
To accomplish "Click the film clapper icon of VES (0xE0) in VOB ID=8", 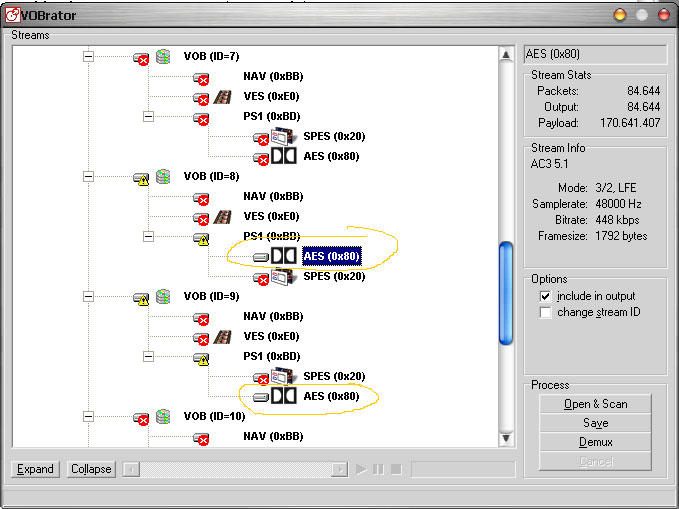I will tap(223, 217).
